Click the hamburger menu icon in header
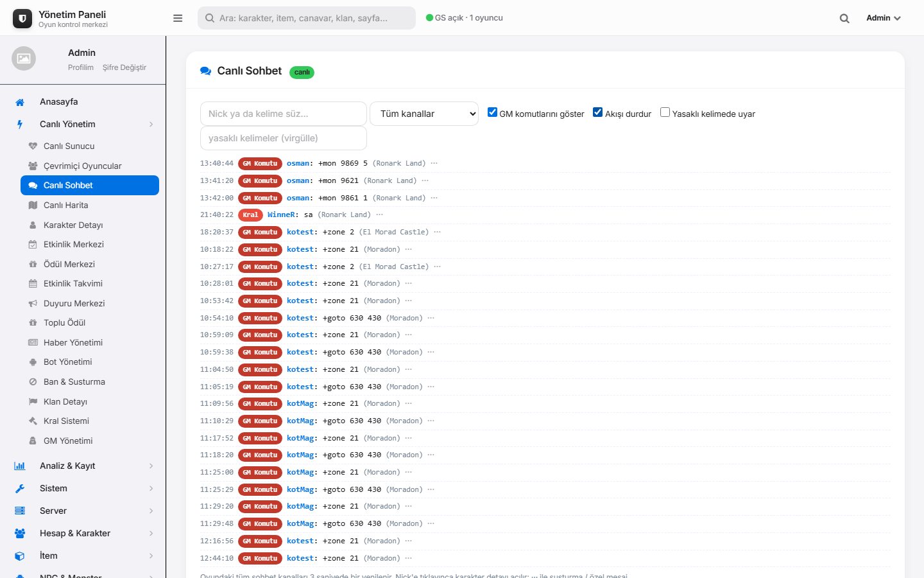924x578 pixels. point(178,18)
